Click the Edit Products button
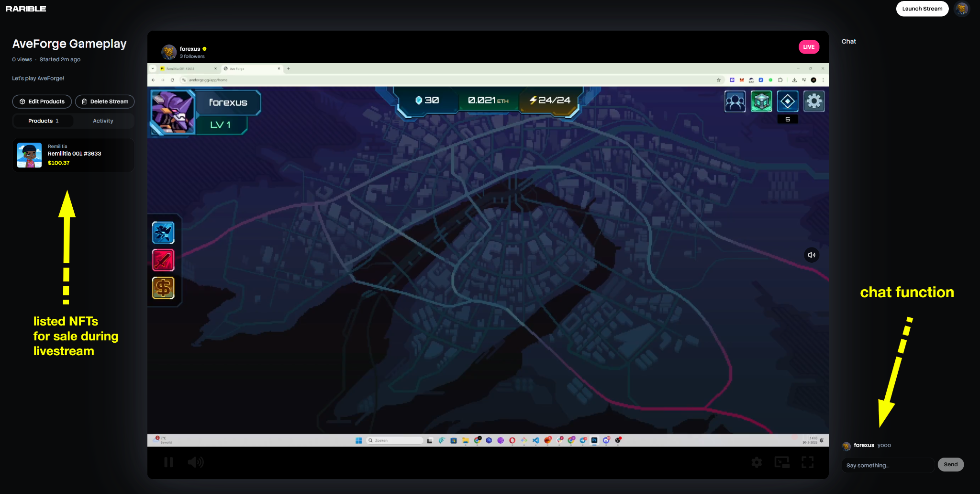This screenshot has height=494, width=980. tap(42, 101)
